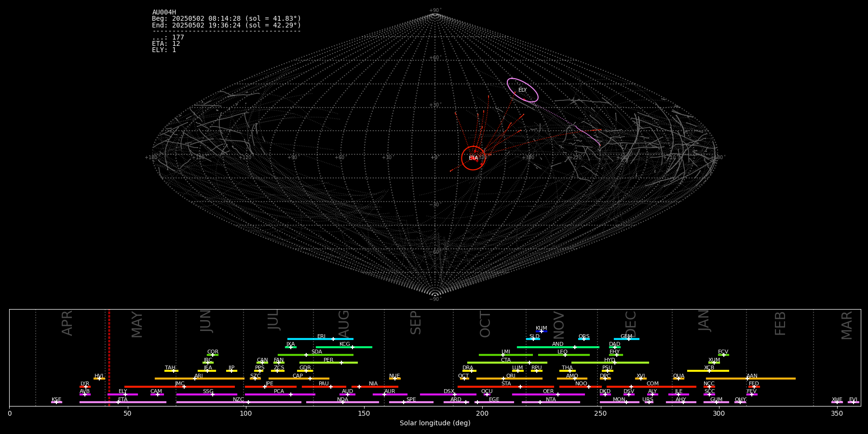Click the PCA shower bar label
Viewport: 868px width, 434px height.
[279, 392]
